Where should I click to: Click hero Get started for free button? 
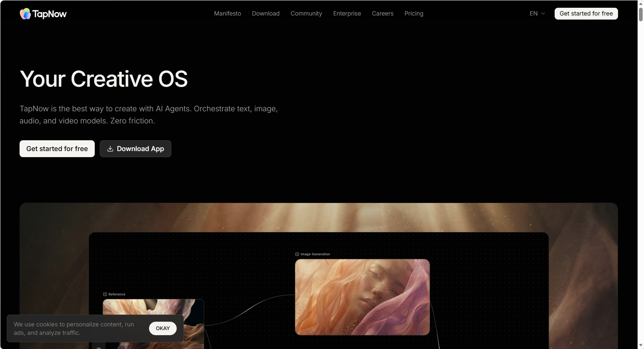tap(57, 149)
